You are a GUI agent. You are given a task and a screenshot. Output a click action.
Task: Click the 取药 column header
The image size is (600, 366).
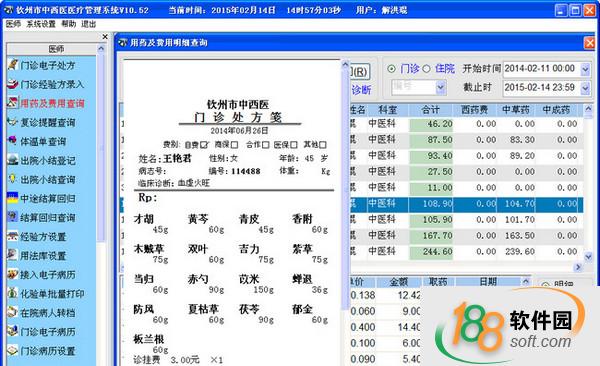point(438,282)
